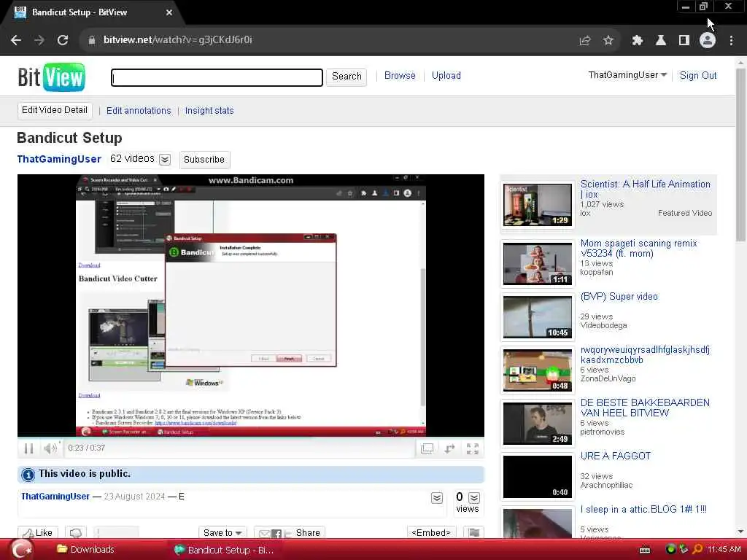Open ThatGamingUser channel link above the video
This screenshot has width=747, height=560.
(59, 159)
